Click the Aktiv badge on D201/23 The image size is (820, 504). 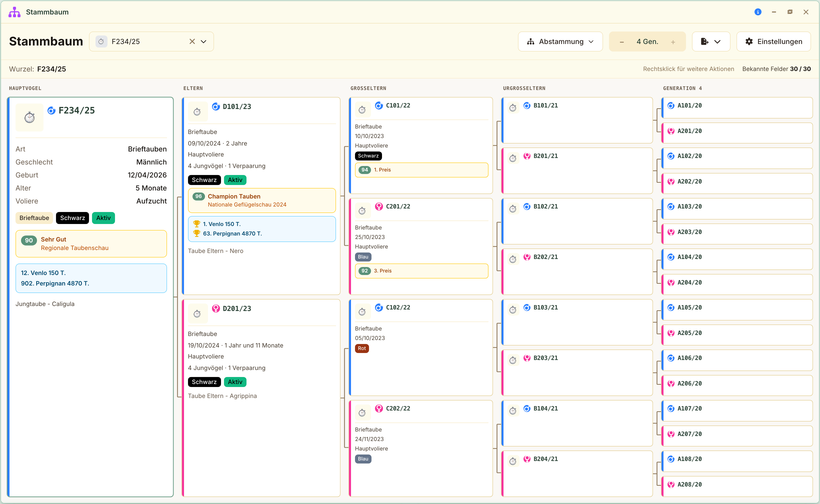point(235,382)
